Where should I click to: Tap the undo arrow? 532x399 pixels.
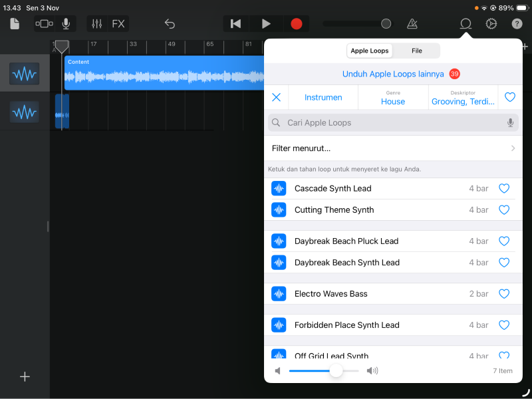point(170,24)
